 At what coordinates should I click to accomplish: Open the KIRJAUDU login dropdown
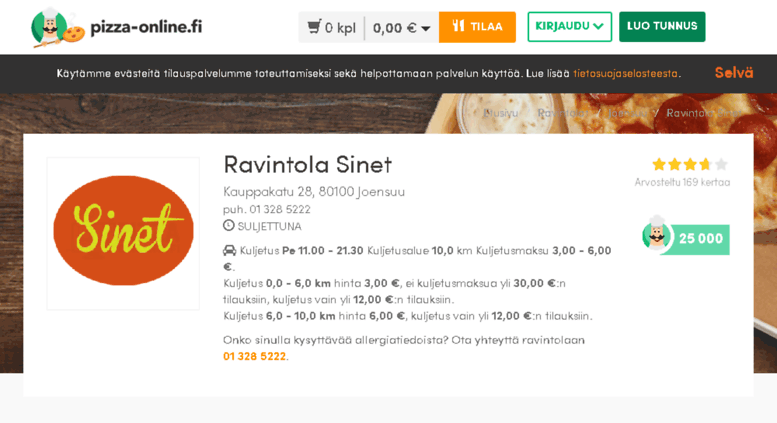pos(569,27)
